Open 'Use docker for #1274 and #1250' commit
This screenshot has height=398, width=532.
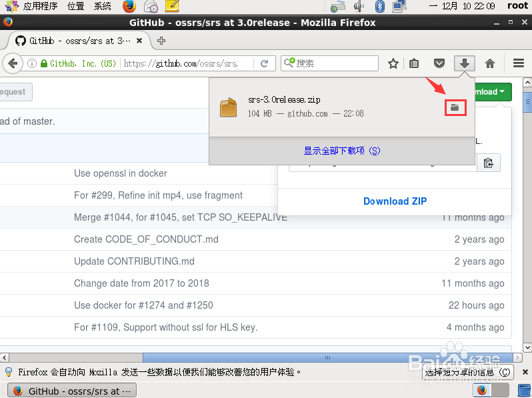click(143, 305)
